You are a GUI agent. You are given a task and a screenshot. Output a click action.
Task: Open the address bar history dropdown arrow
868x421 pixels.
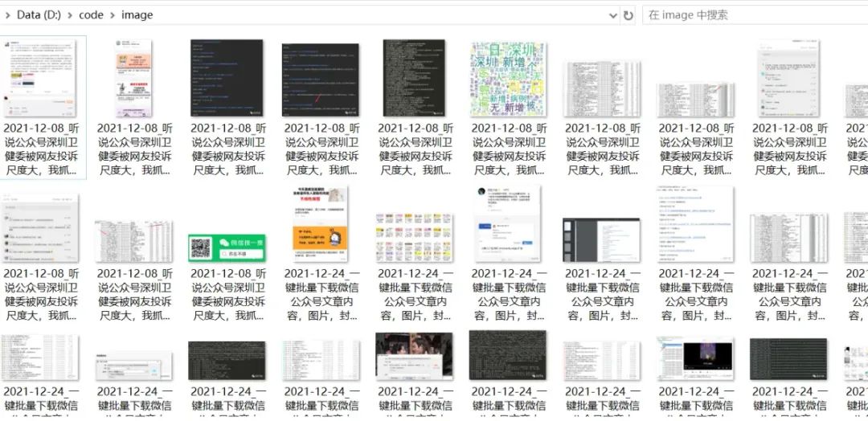pyautogui.click(x=612, y=15)
